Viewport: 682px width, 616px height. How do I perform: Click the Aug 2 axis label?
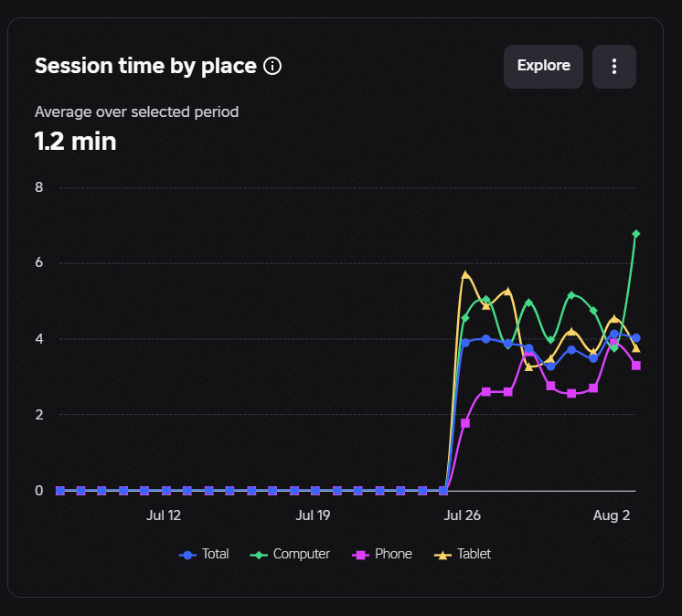click(612, 515)
